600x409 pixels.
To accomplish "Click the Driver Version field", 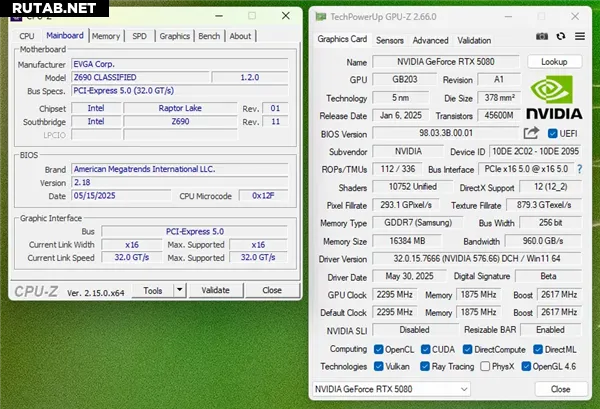I will click(x=477, y=259).
